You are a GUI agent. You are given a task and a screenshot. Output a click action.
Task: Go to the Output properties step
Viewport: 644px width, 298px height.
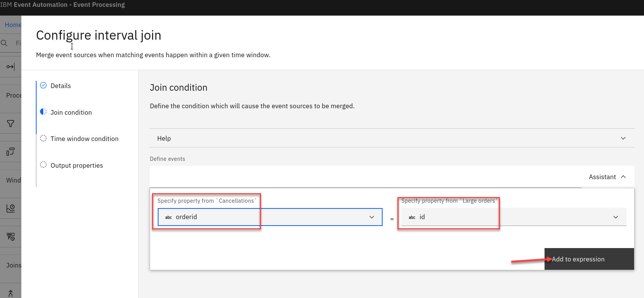point(77,165)
